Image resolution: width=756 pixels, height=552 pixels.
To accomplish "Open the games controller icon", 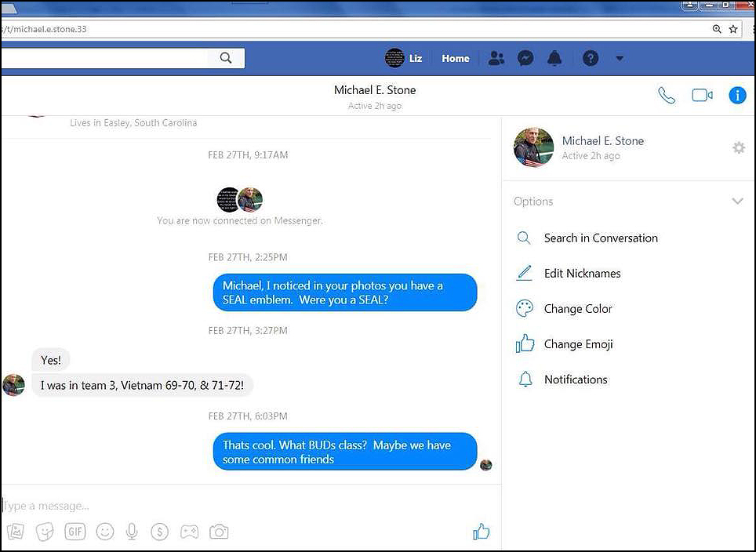I will (189, 532).
